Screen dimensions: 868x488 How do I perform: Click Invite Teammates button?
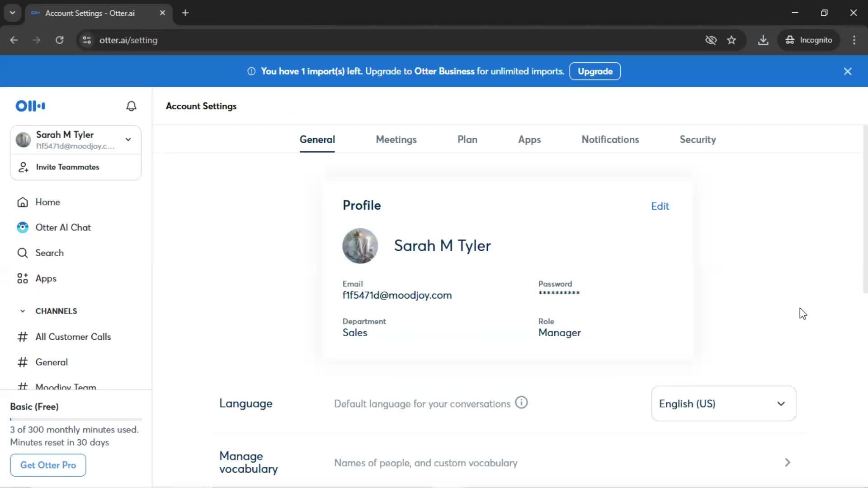point(76,167)
